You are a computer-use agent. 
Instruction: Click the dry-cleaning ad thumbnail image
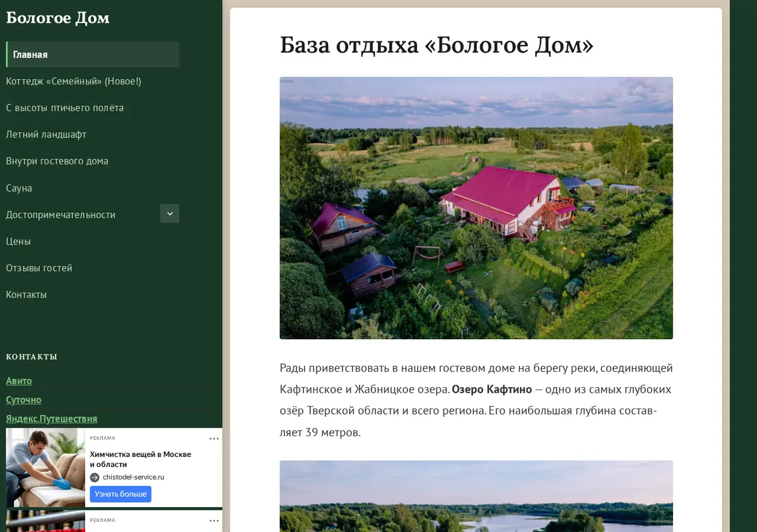[x=45, y=468]
